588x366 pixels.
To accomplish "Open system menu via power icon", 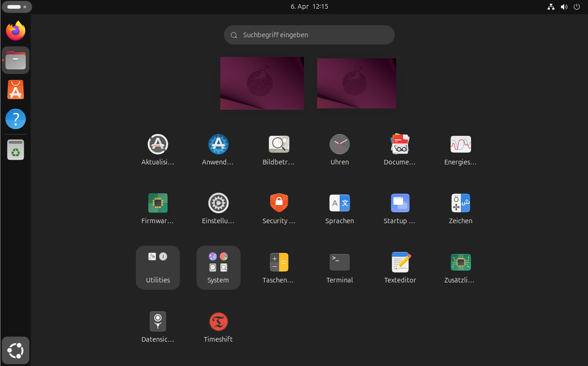I will [577, 6].
